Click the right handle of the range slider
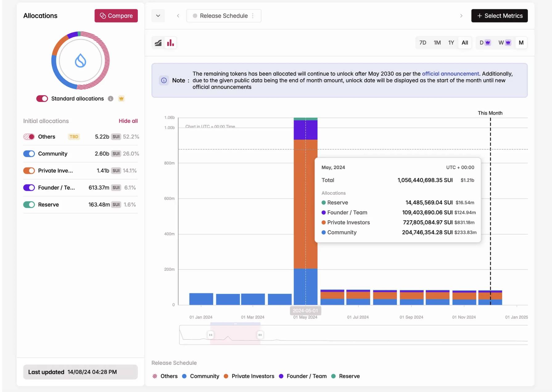The image size is (552, 392). [x=260, y=335]
